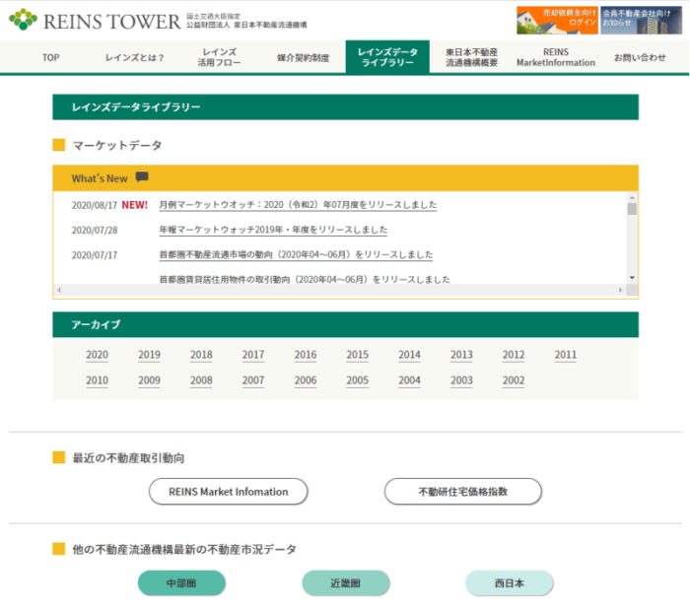Click the アーカイブ header bar
The height and width of the screenshot is (616, 690).
pyautogui.click(x=345, y=324)
